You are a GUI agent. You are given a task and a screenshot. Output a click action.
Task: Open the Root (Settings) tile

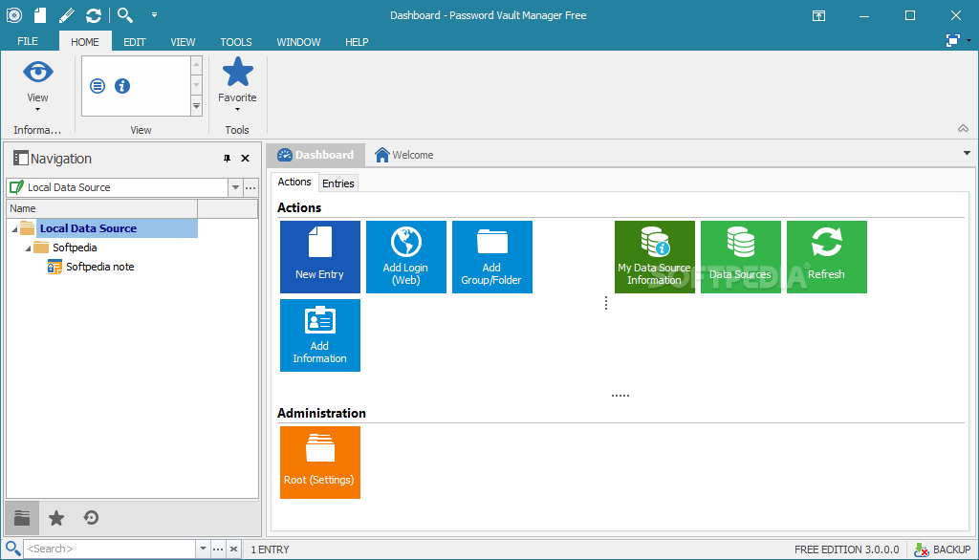coord(320,463)
